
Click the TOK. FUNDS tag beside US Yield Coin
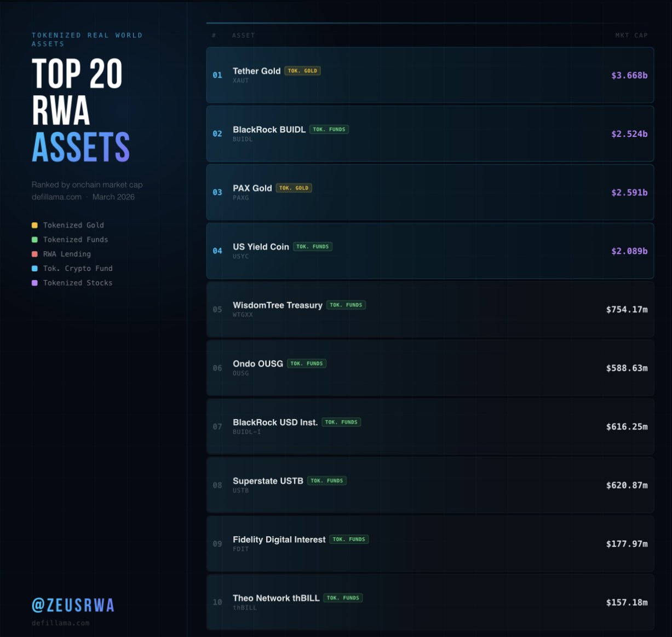[313, 246]
